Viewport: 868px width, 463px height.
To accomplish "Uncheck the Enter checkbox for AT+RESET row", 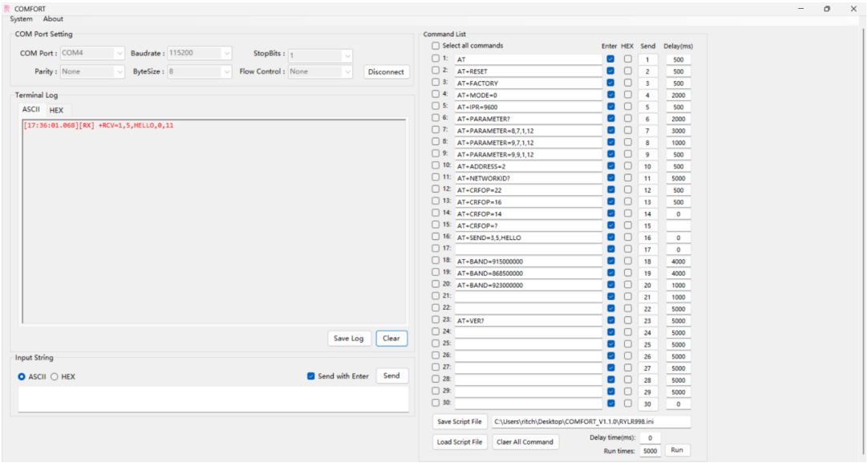I will click(x=611, y=71).
